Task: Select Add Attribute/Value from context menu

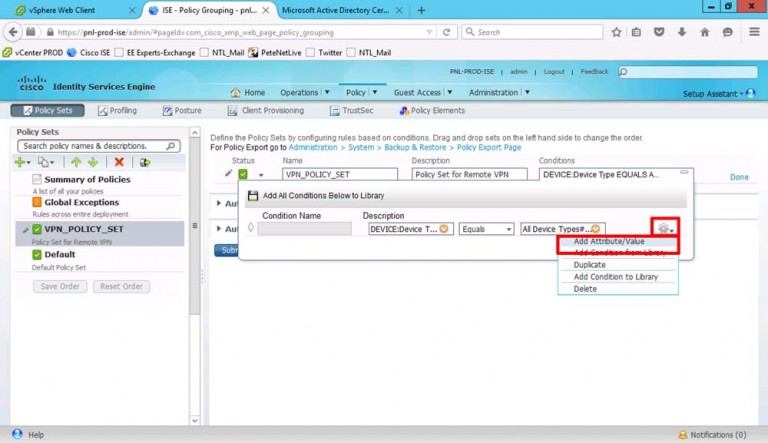Action: click(x=609, y=241)
